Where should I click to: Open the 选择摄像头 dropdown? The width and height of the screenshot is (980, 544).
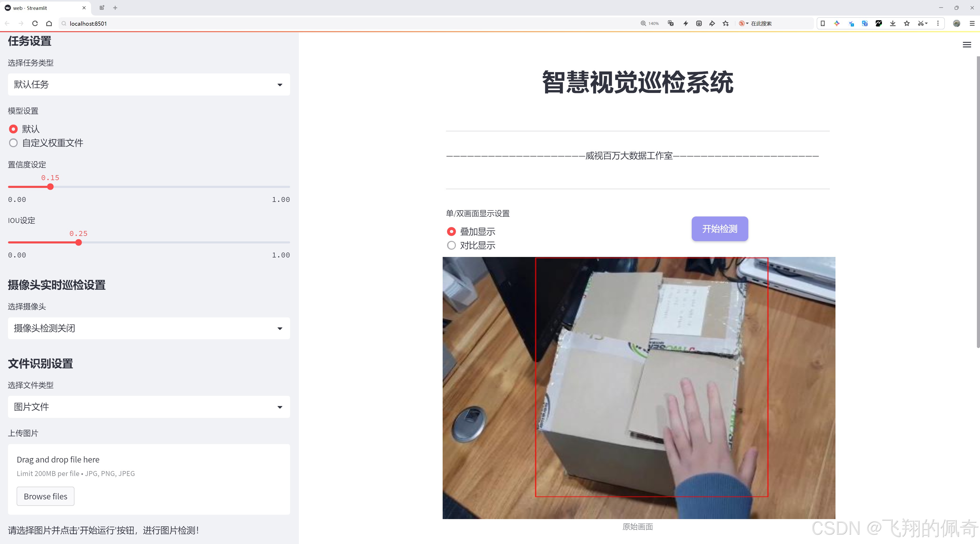point(148,328)
